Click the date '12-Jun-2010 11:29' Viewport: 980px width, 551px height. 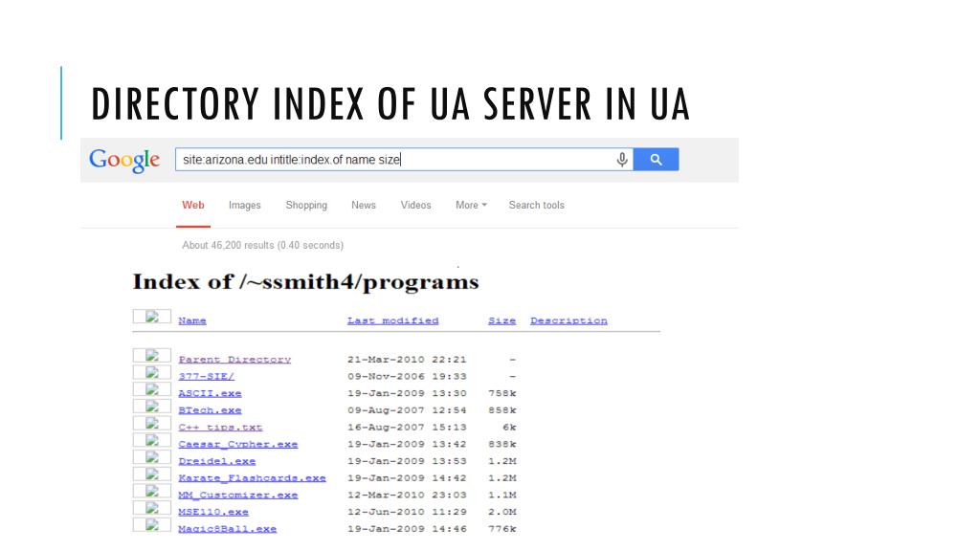point(407,512)
